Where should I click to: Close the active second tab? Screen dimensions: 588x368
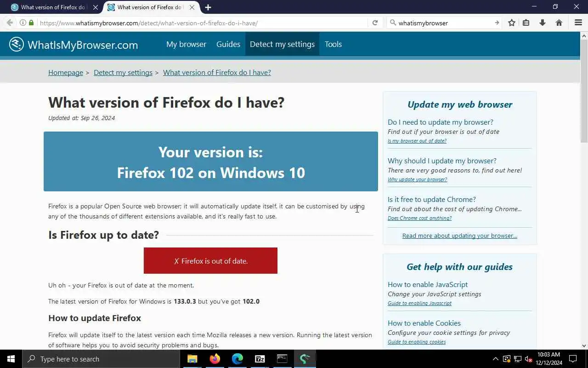click(x=192, y=7)
